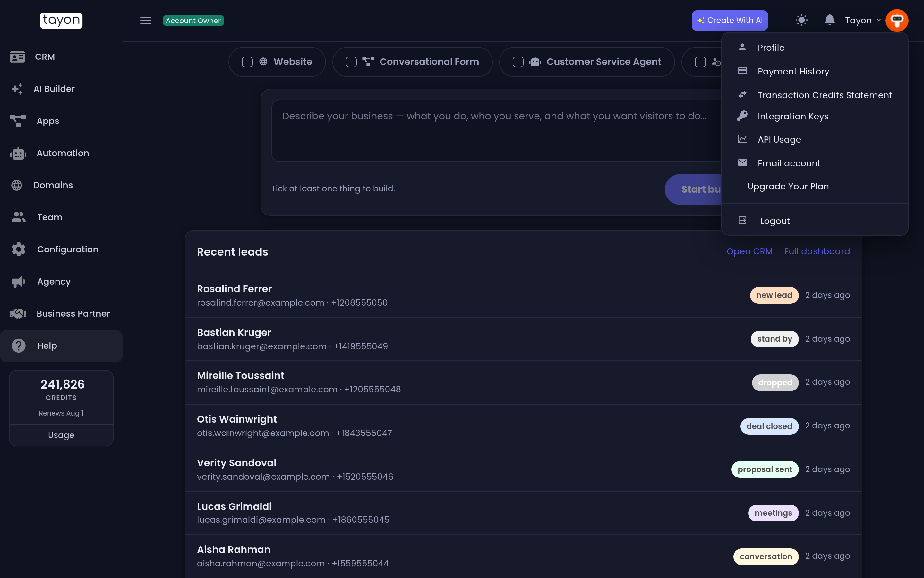
Task: Open the Open CRM link
Action: tap(749, 251)
